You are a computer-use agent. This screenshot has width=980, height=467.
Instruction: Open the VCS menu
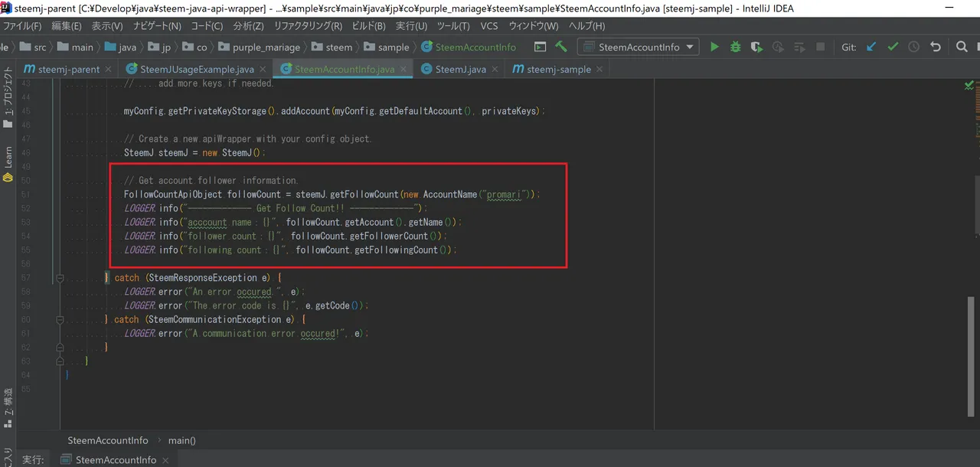pos(488,26)
